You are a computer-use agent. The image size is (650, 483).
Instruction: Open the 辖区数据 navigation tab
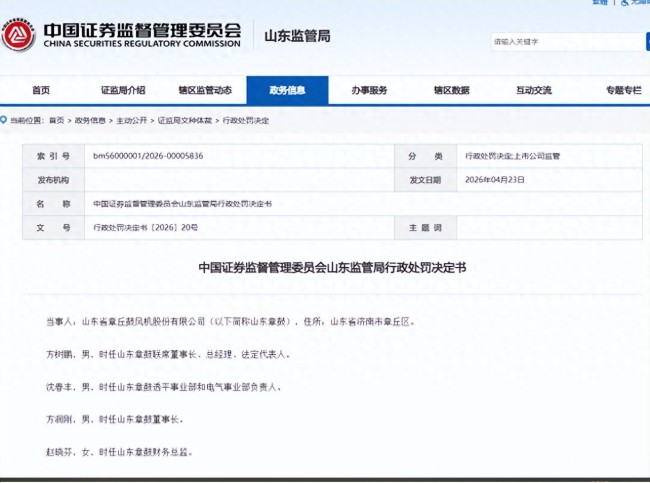451,90
